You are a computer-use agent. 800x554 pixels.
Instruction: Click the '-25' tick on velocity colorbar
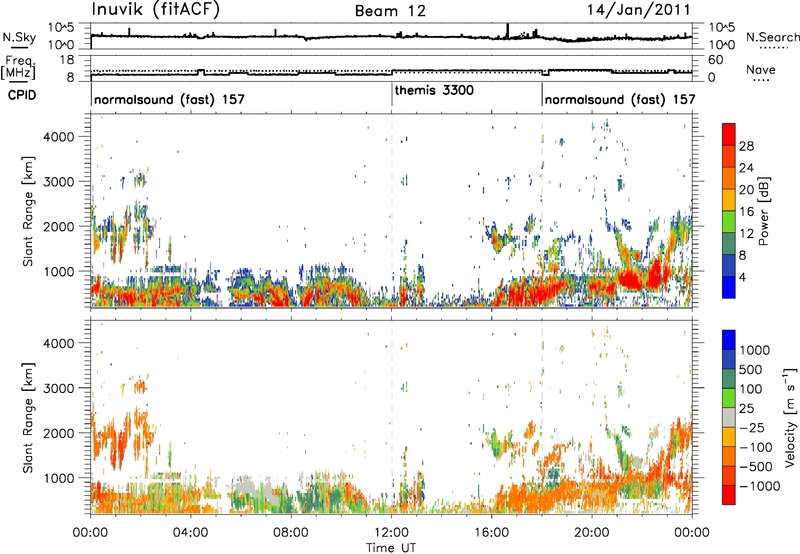point(752,427)
